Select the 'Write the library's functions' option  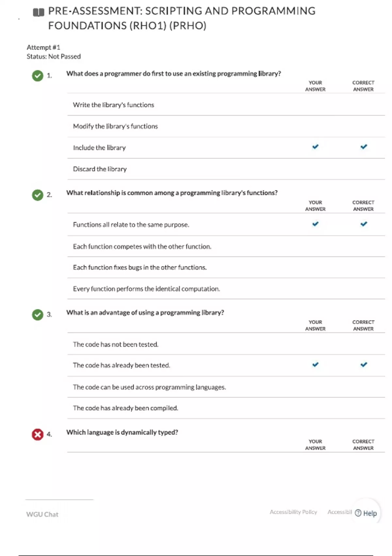coord(113,105)
